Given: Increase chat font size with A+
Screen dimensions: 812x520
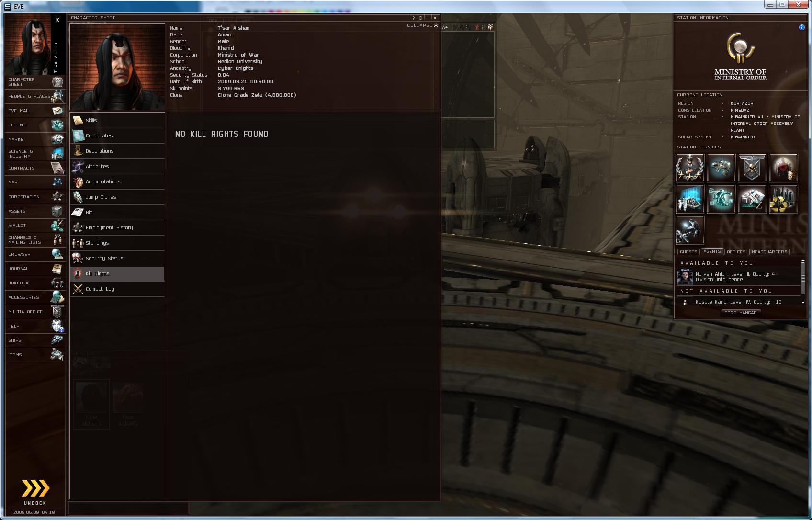Looking at the screenshot, I should pyautogui.click(x=445, y=27).
